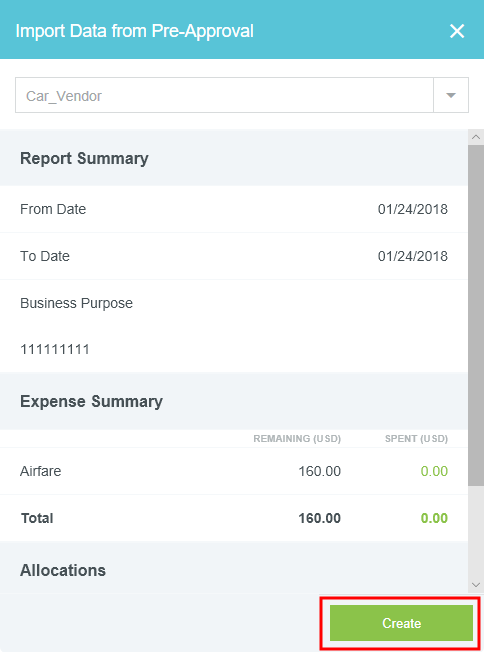Screen dimensions: 484x652
Task: Click the To Date value 01/24/2018
Action: coord(412,256)
